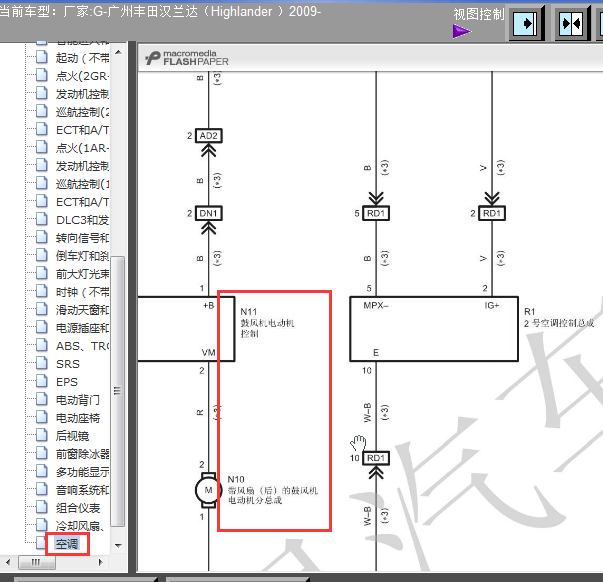Viewport: 603px width, 582px height.
Task: Select the 电动座椅 entry in the tree
Action: click(78, 418)
